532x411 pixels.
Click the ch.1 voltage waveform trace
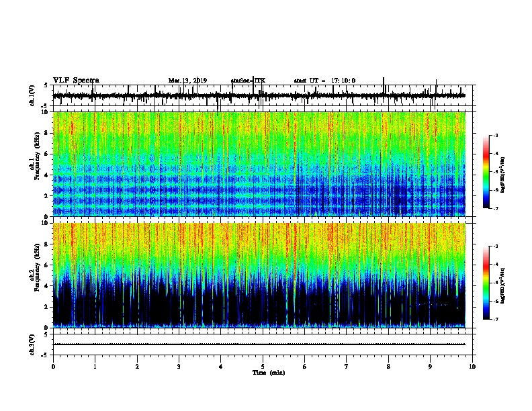click(259, 95)
